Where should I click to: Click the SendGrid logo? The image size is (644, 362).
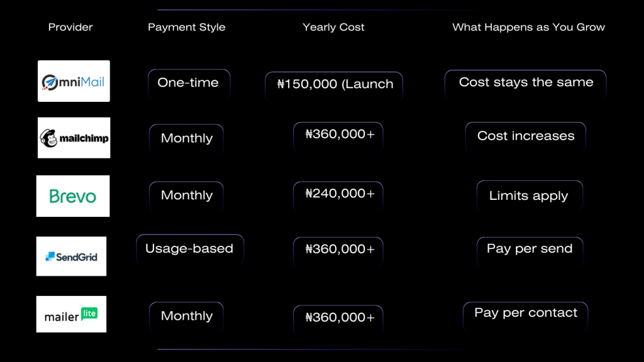pos(71,256)
